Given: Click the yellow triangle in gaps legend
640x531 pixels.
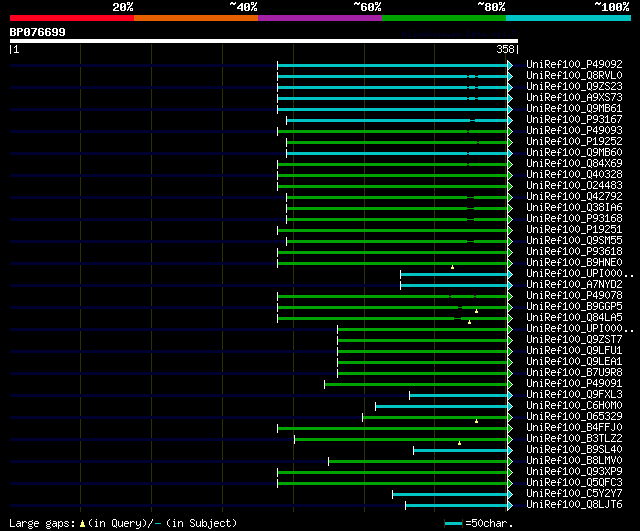Looking at the screenshot, I should click(x=82, y=524).
